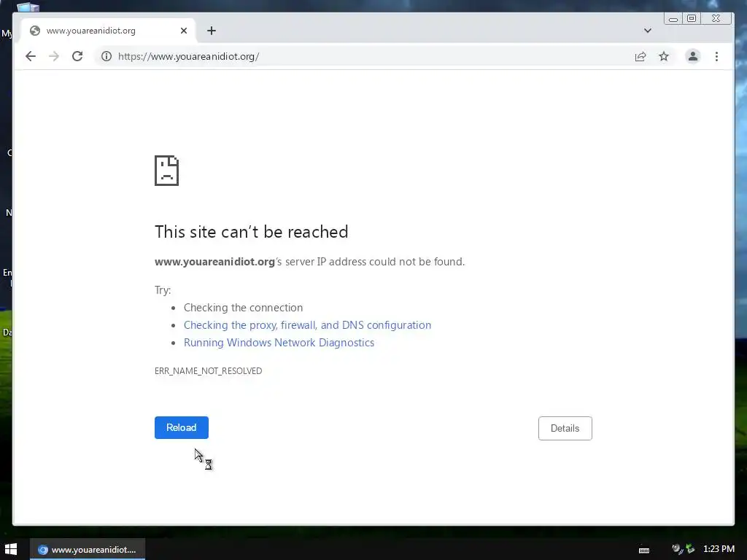This screenshot has width=747, height=560.
Task: Share this page icon
Action: coord(640,56)
